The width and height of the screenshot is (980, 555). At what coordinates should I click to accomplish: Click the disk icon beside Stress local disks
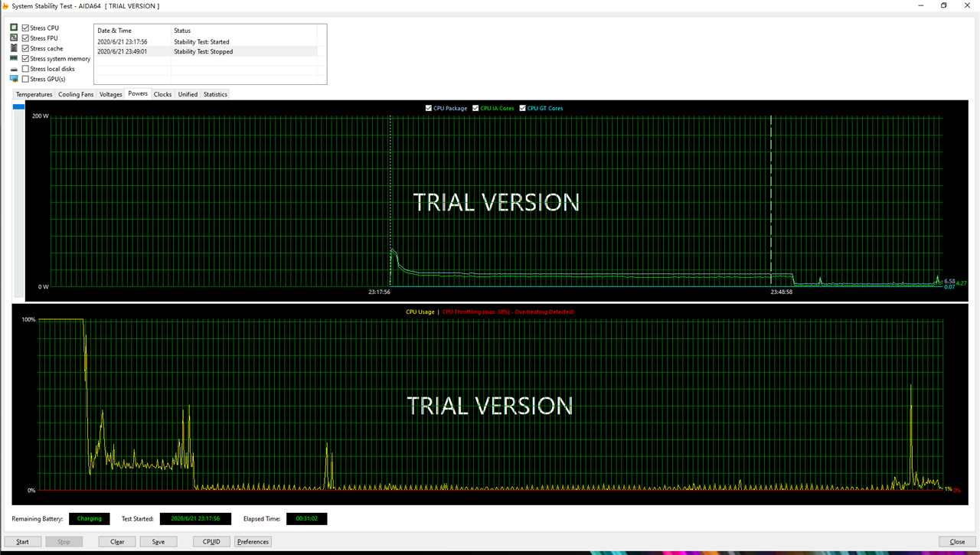pos(14,69)
